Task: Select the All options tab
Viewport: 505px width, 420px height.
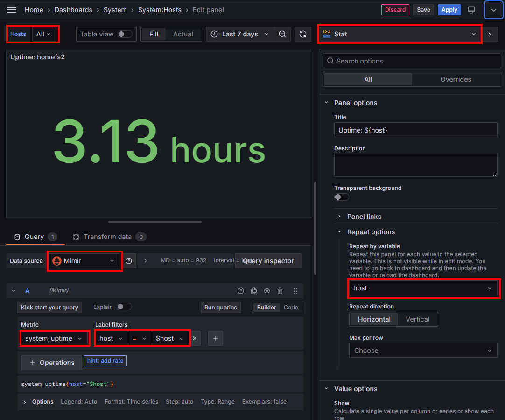Action: click(x=368, y=79)
